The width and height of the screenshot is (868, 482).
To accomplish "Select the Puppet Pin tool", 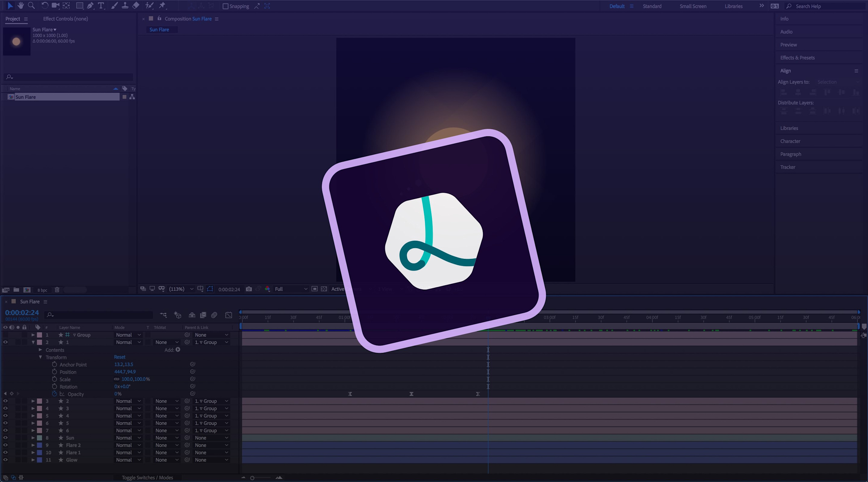I will [163, 5].
